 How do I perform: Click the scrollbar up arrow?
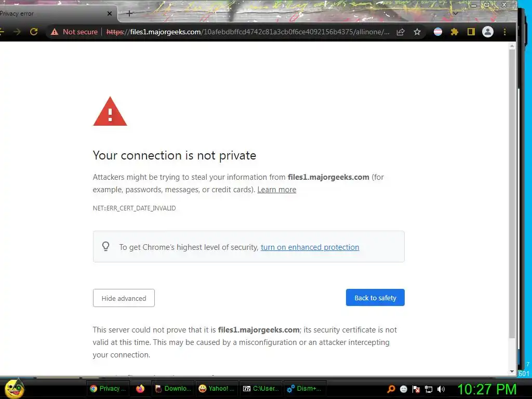click(512, 46)
